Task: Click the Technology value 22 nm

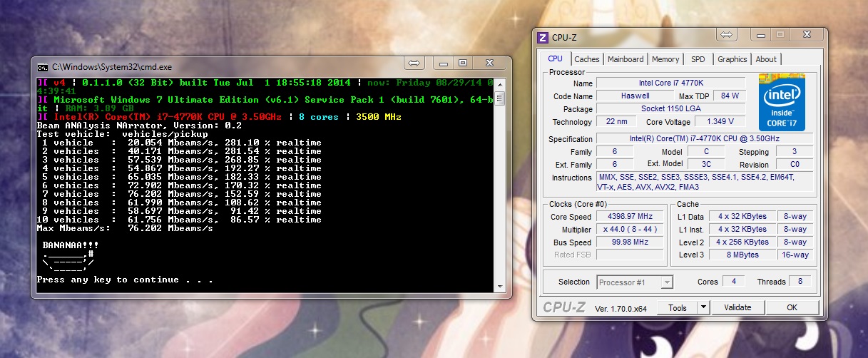Action: point(616,122)
